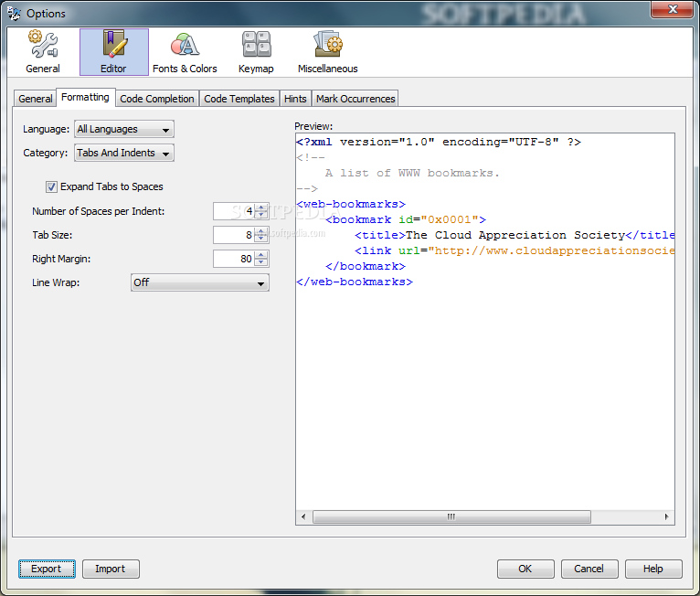Open the Line Wrap dropdown
Viewport: 700px width, 596px height.
[200, 282]
